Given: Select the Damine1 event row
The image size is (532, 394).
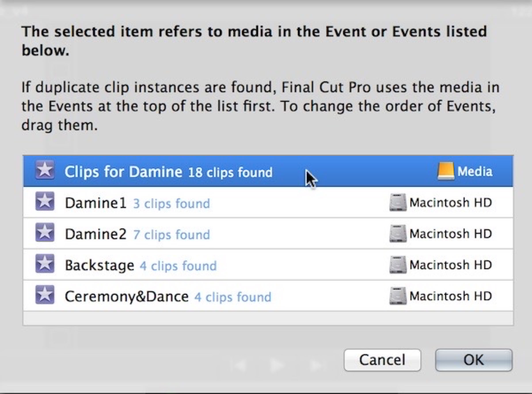Looking at the screenshot, I should tap(95, 203).
